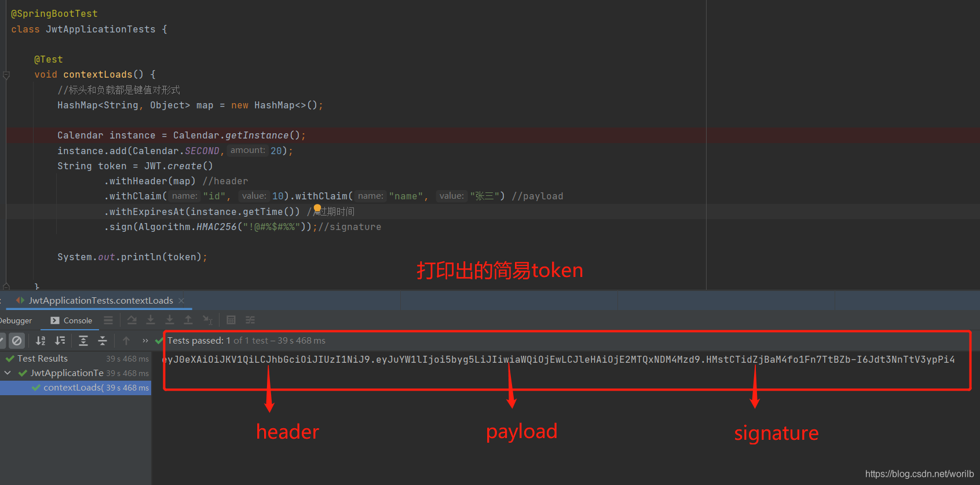Collapse the JwtApplicationTe tree node
The image size is (980, 485).
[8, 373]
